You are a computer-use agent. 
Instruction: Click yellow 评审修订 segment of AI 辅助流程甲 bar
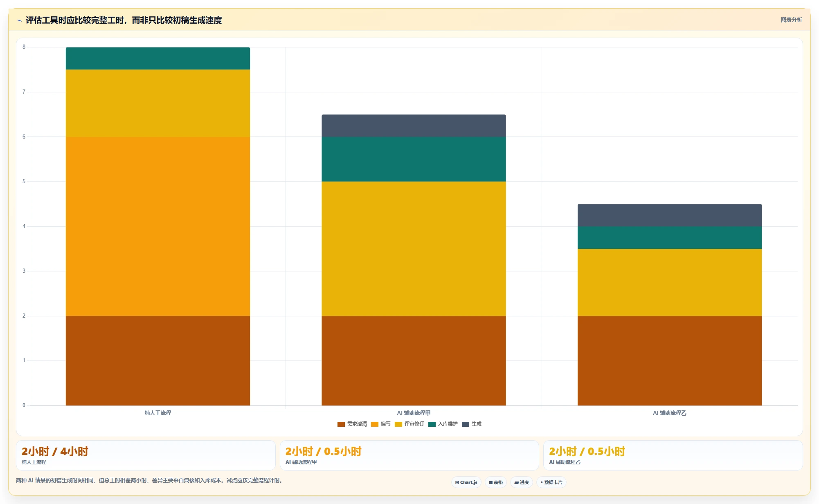coord(414,249)
